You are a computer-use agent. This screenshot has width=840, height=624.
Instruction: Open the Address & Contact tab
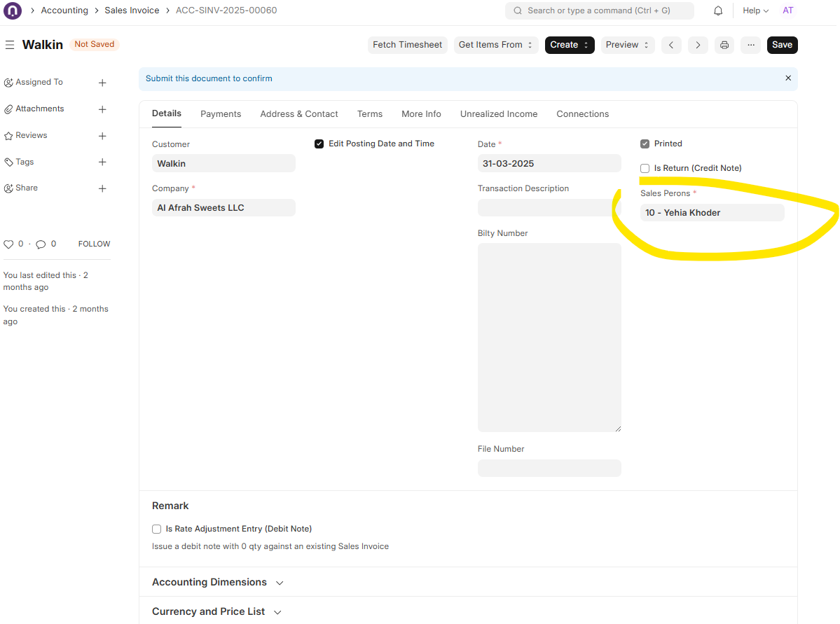(299, 114)
